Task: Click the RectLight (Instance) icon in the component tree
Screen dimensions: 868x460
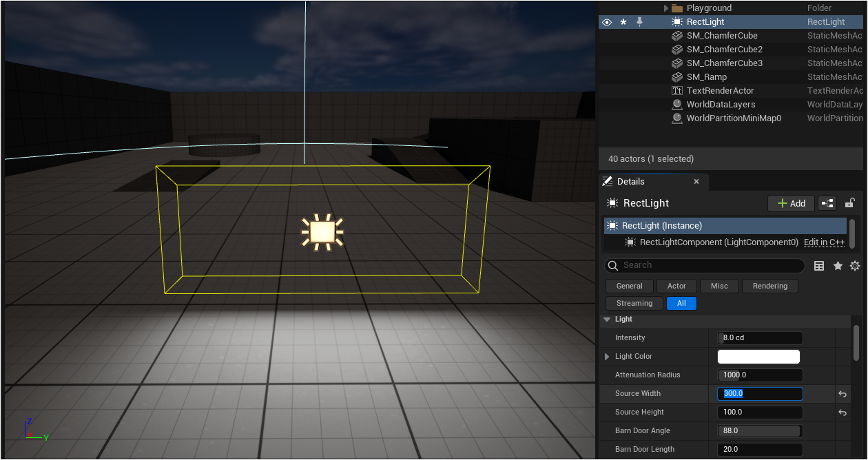Action: point(612,226)
